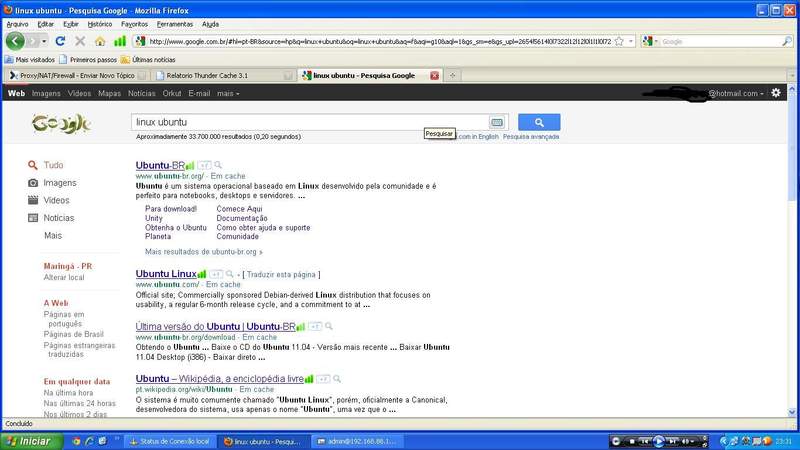Image resolution: width=800 pixels, height=450 pixels.
Task: Open a new tab with plus button
Action: tap(452, 76)
